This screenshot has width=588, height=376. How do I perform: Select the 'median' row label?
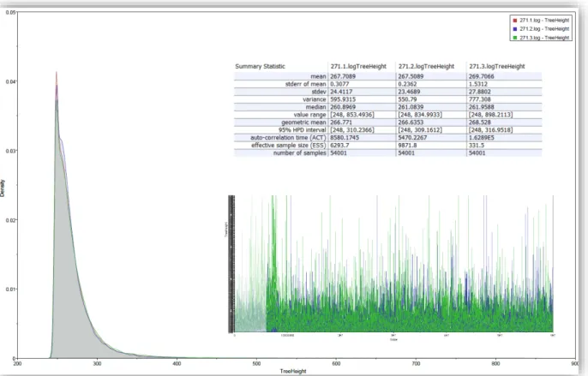coord(316,107)
